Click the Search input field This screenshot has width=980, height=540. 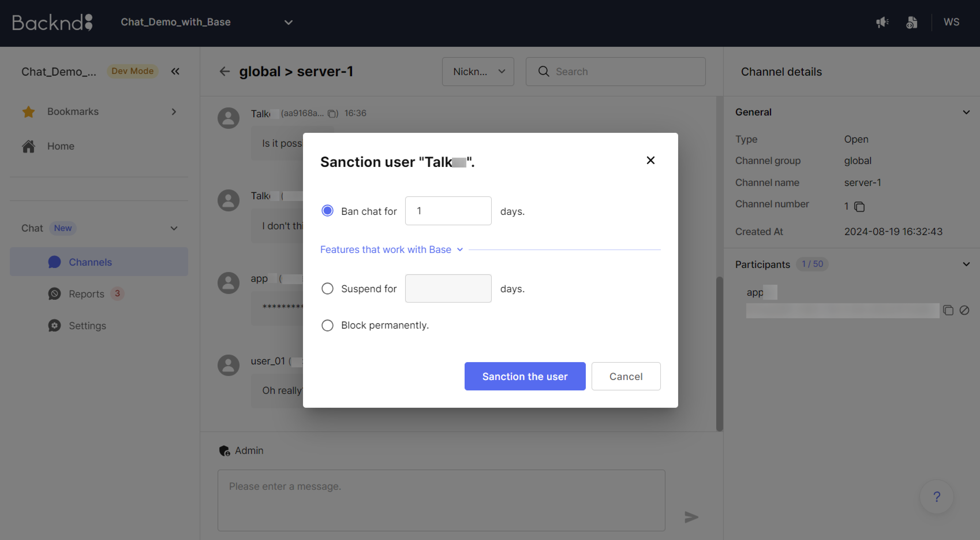click(616, 72)
